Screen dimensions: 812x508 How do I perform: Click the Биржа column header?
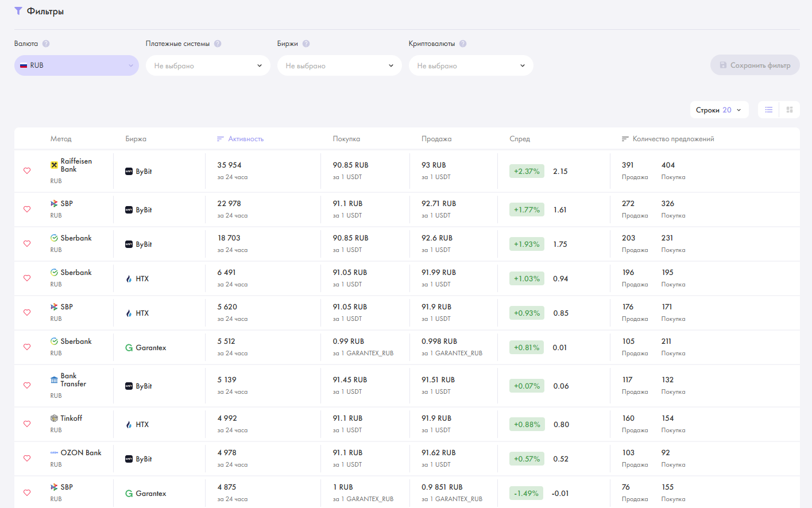(136, 139)
